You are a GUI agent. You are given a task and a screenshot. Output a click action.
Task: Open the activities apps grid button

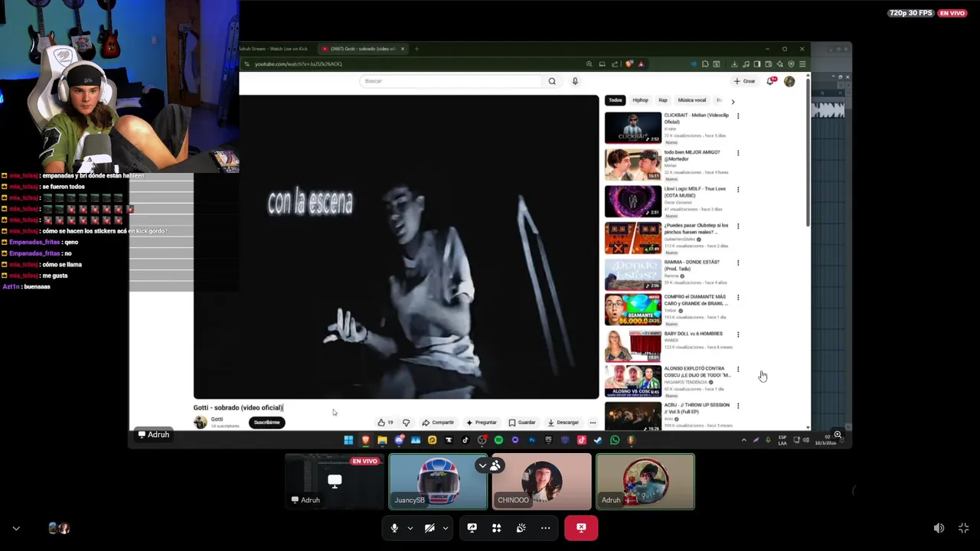click(496, 528)
